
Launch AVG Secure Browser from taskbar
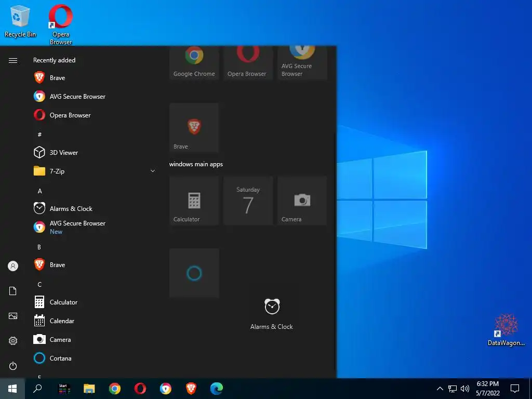(166, 389)
